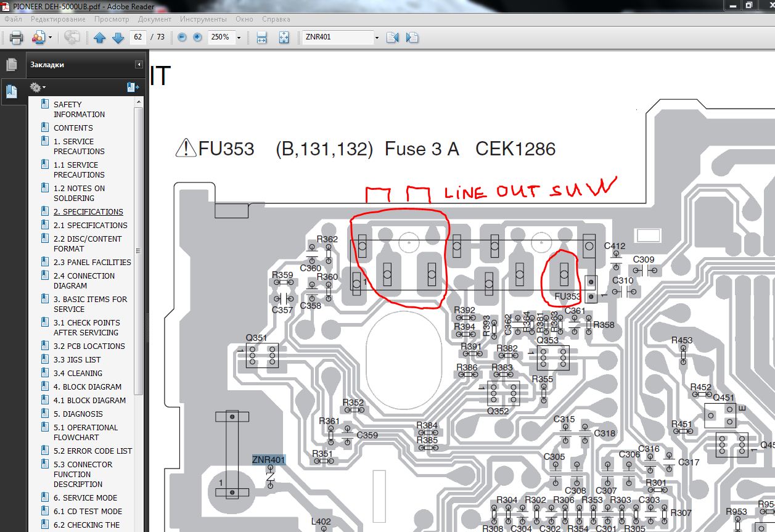Open the Инструменты menu
Screen dimensions: 775x532
[x=203, y=19]
